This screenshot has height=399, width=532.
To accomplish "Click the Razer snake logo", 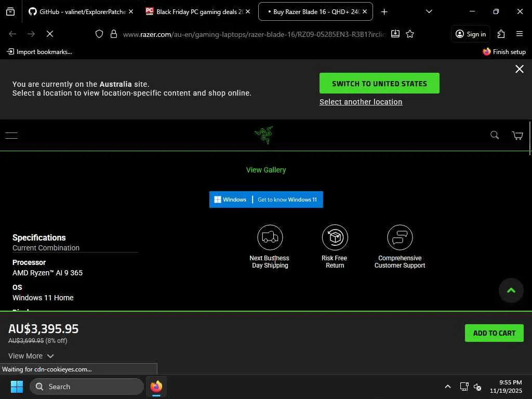I will pos(264,135).
